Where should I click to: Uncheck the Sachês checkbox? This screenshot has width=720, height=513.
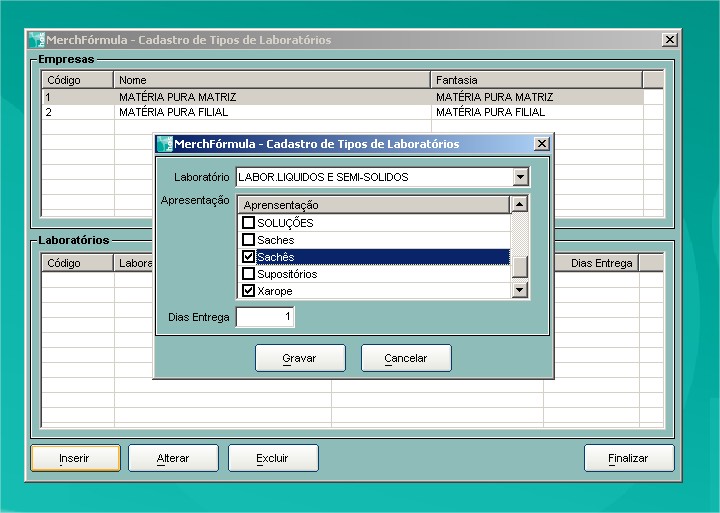click(x=249, y=257)
